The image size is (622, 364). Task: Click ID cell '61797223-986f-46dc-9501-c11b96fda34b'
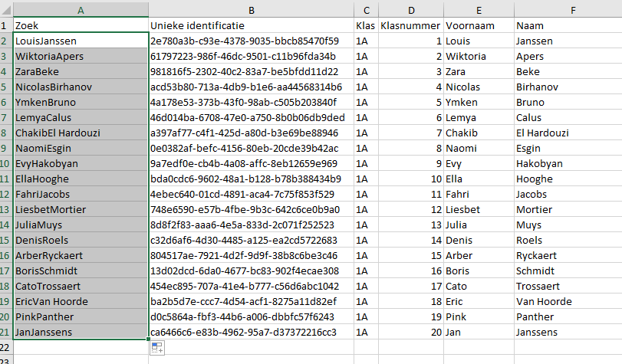pyautogui.click(x=251, y=56)
